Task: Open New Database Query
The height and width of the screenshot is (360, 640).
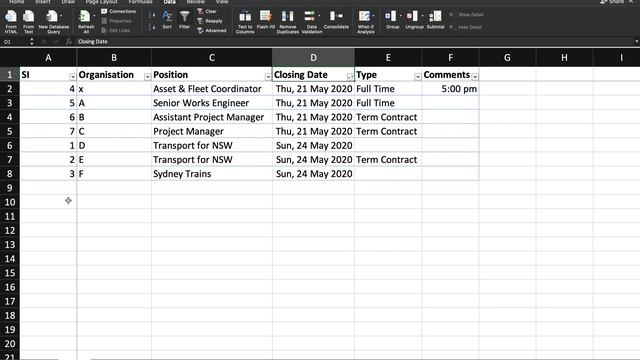Action: pos(53,22)
